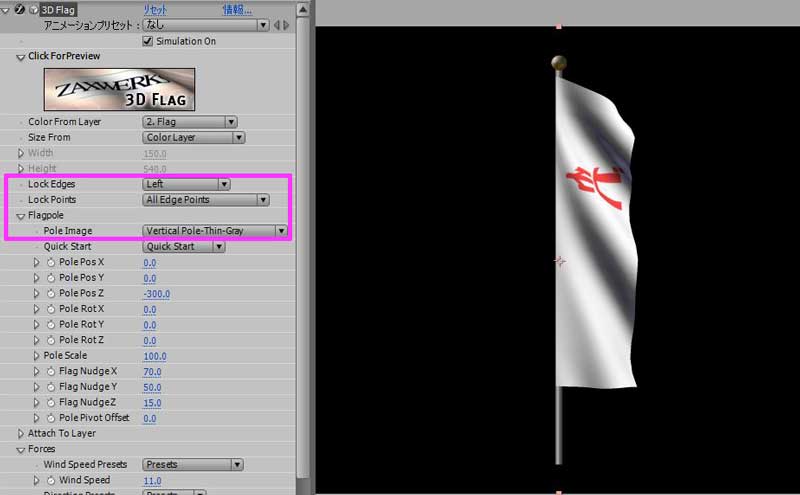Screen dimensions: 800x495
Task: Expand the Pole Pos X property
Action: click(36, 262)
